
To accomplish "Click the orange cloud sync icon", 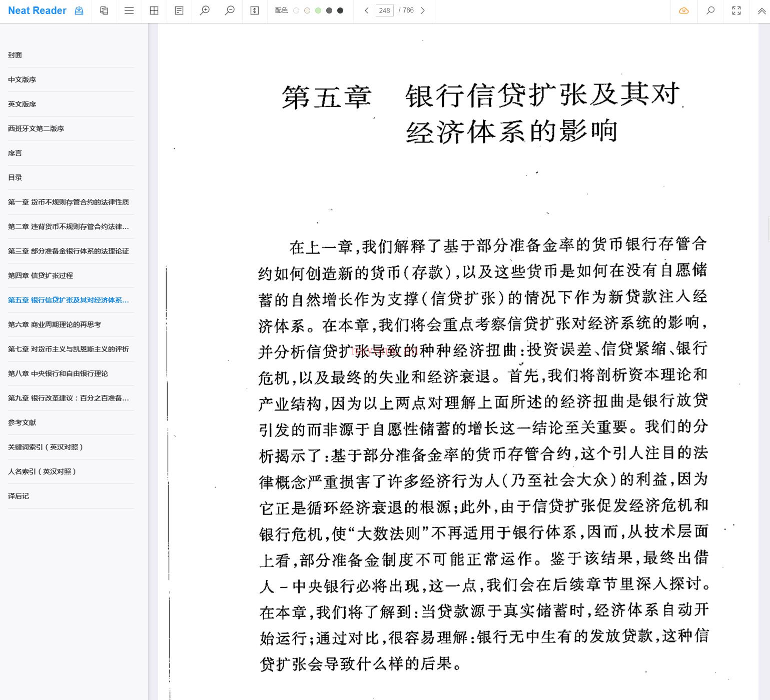I will point(684,10).
